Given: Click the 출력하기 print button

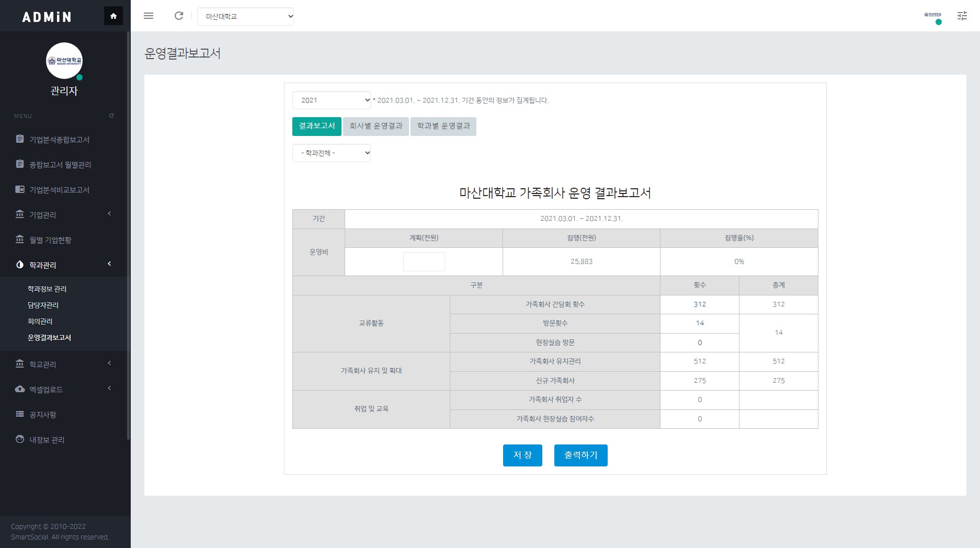Looking at the screenshot, I should coord(580,455).
